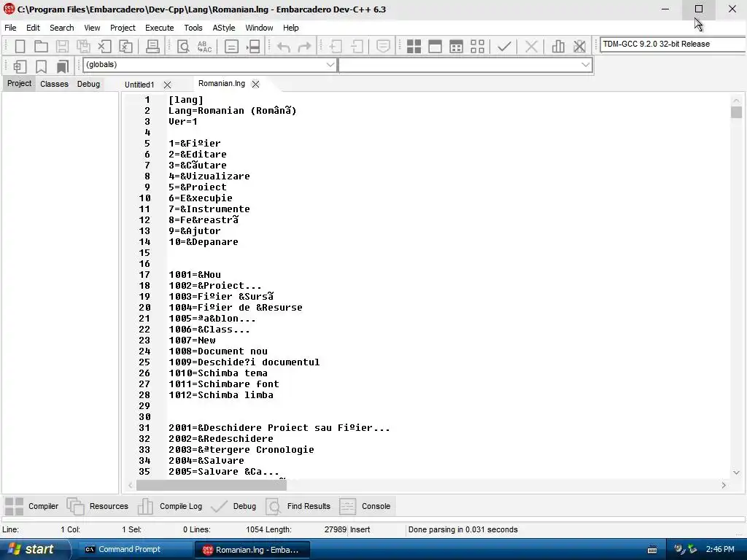Close the Romanian.lng editor tab
Viewport: 747px width, 560px height.
(256, 85)
